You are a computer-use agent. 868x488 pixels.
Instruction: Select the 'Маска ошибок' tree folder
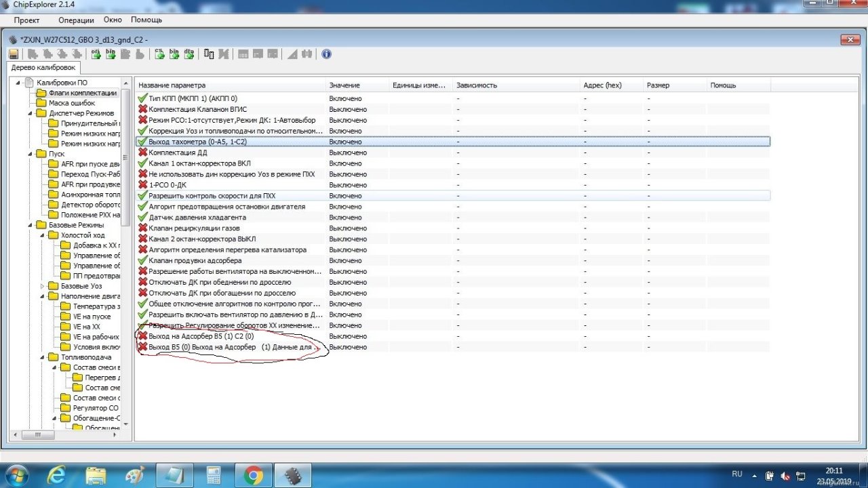(71, 103)
